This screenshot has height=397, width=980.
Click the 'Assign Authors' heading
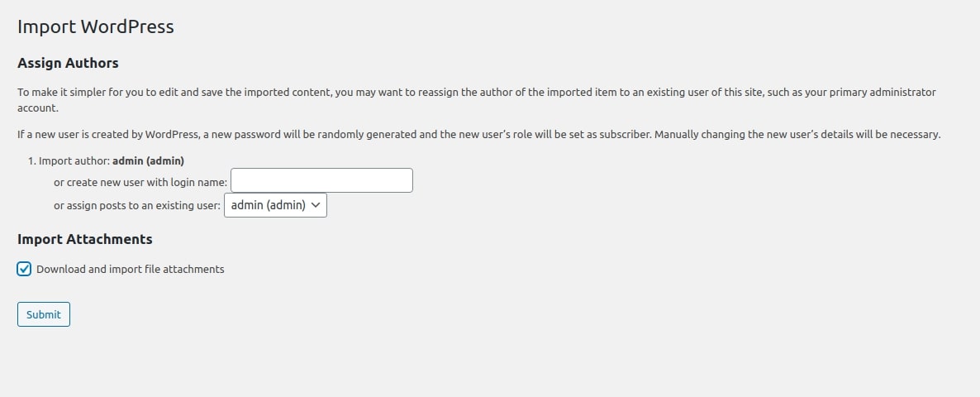68,63
